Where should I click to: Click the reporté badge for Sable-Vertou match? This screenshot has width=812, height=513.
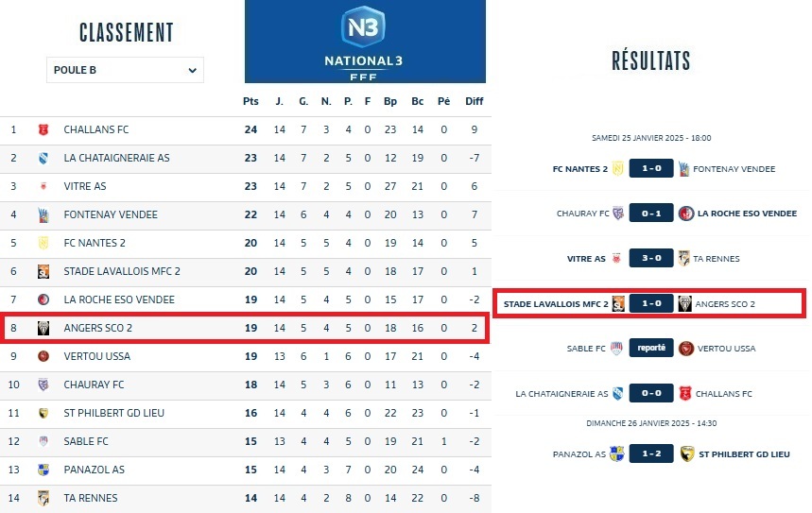point(651,348)
